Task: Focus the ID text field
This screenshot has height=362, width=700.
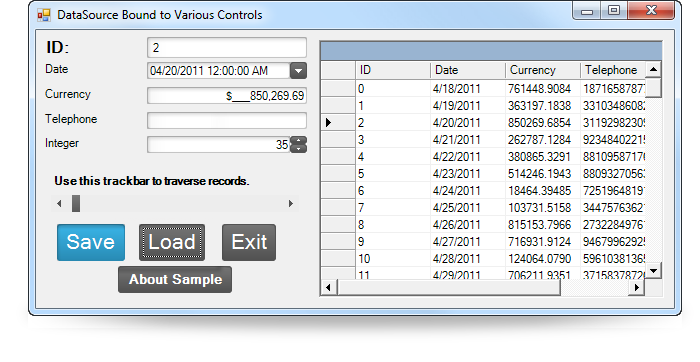Action: point(227,47)
